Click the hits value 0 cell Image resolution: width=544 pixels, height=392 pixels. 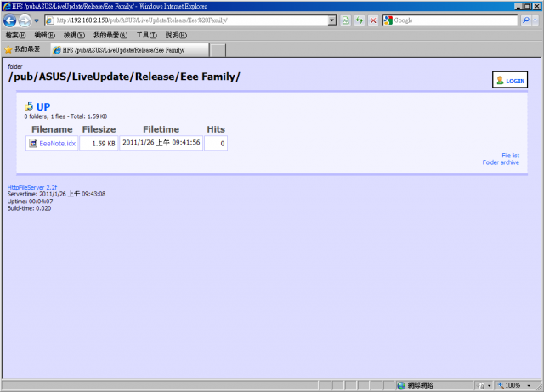click(x=216, y=143)
